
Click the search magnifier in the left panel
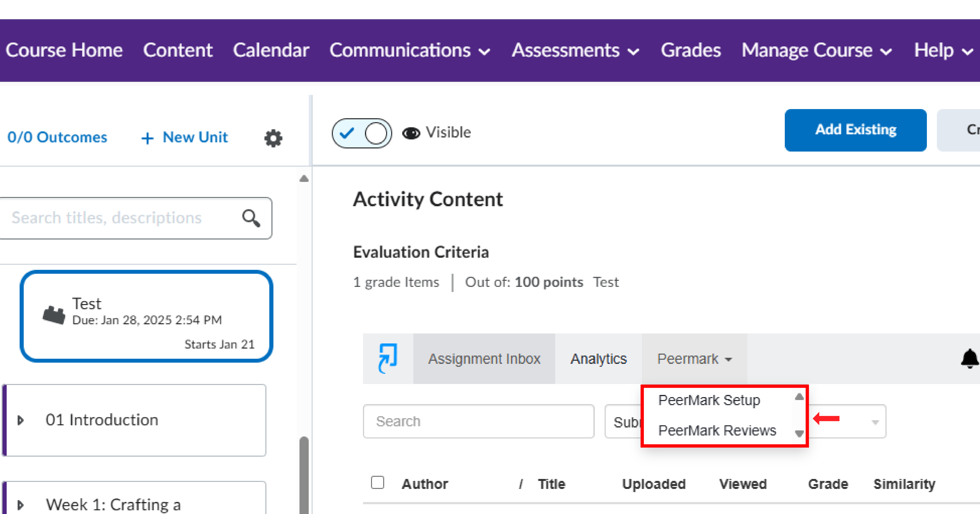pyautogui.click(x=250, y=218)
